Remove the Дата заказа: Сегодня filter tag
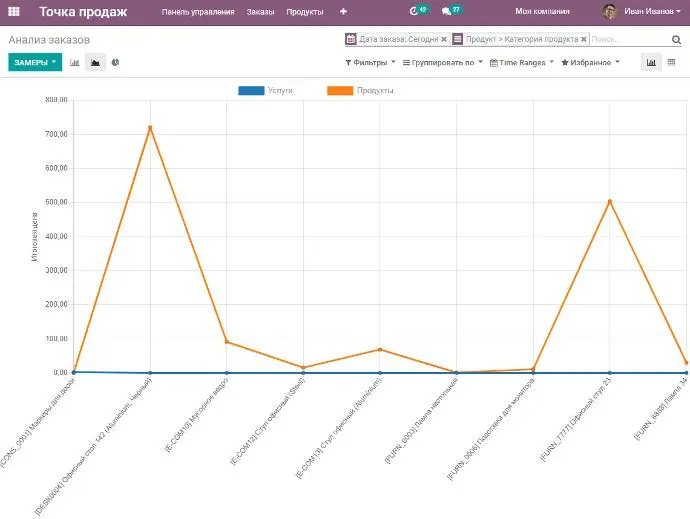Viewport: 690px width, 519px height. point(444,39)
